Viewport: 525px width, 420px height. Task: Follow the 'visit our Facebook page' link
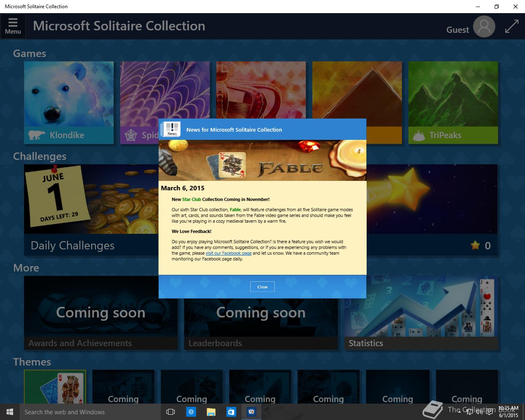click(x=228, y=253)
